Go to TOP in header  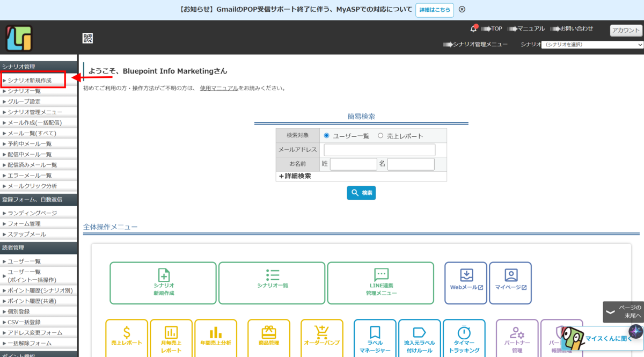coord(492,28)
